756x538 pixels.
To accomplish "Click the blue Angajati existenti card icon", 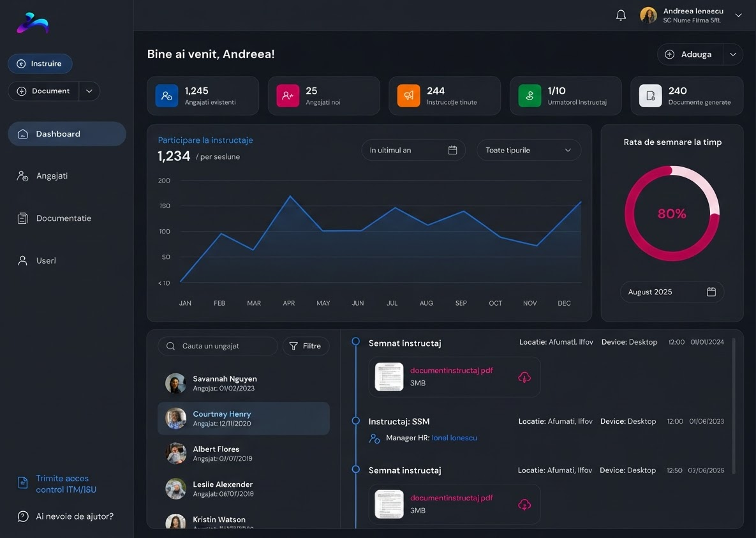I will pos(167,96).
